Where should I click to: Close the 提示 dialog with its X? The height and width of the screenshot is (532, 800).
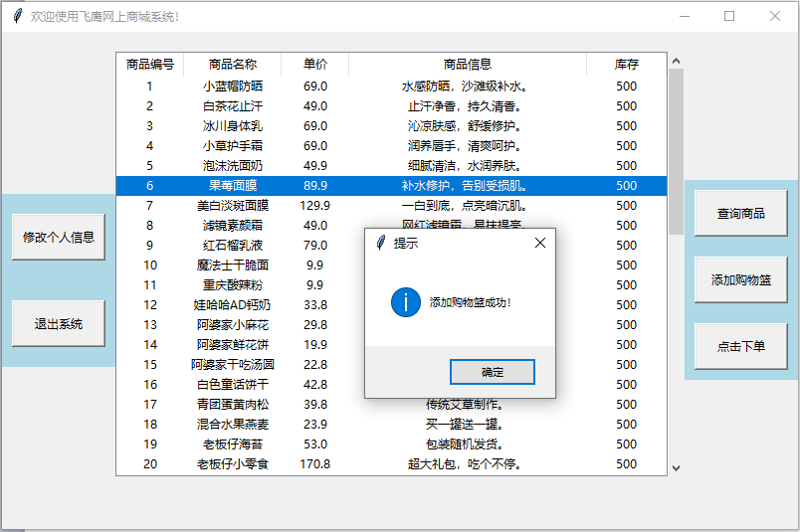[540, 243]
